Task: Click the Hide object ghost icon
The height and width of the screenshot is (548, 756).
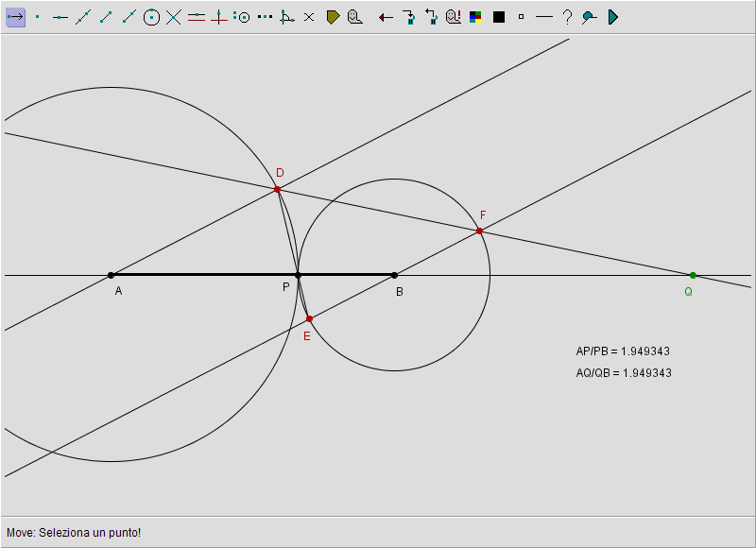Action: click(x=354, y=17)
